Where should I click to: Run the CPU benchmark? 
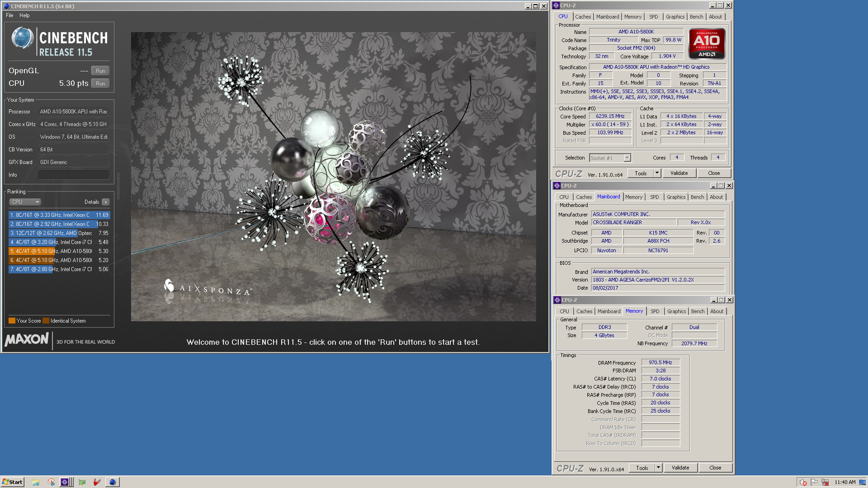coord(100,84)
